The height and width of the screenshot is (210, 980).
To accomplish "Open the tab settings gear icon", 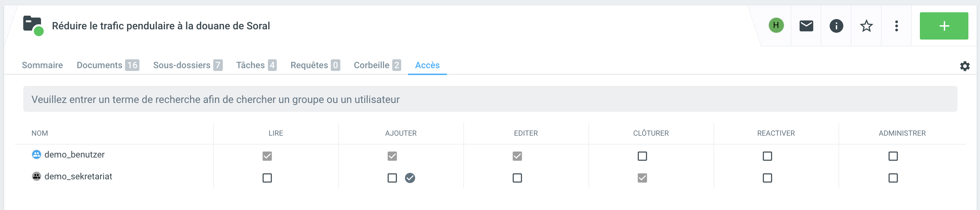I will (x=964, y=66).
